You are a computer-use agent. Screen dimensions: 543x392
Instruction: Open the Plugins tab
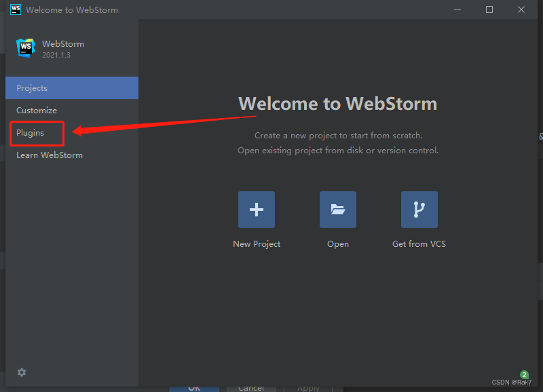coord(72,133)
